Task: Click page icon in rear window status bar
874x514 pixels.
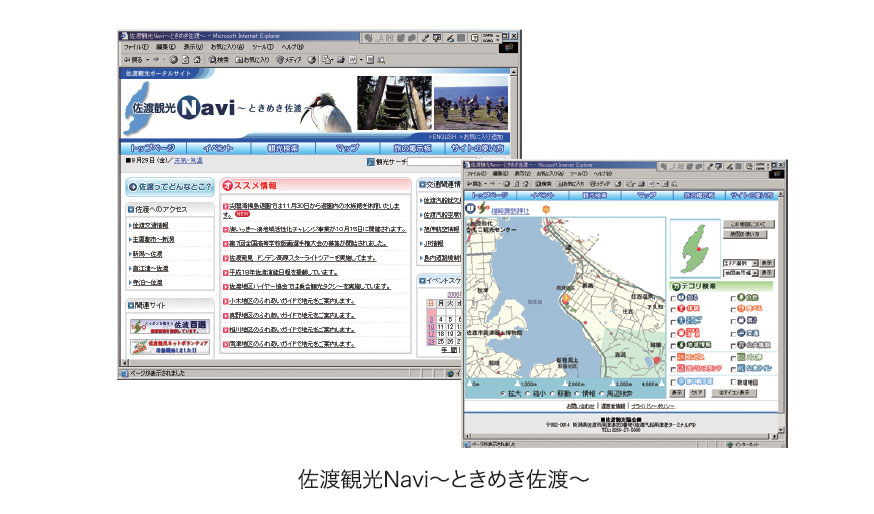Action: [x=124, y=373]
